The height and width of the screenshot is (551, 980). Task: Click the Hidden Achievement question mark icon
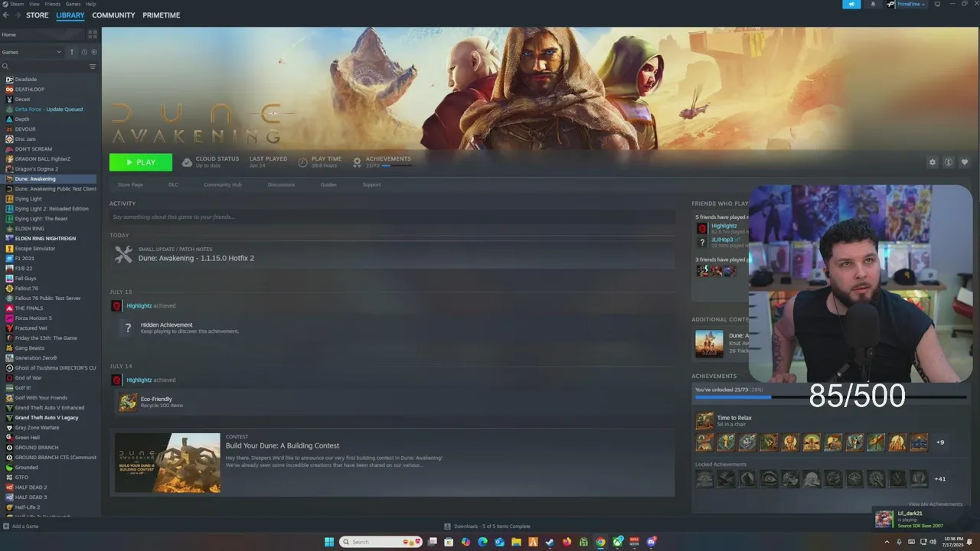point(129,328)
